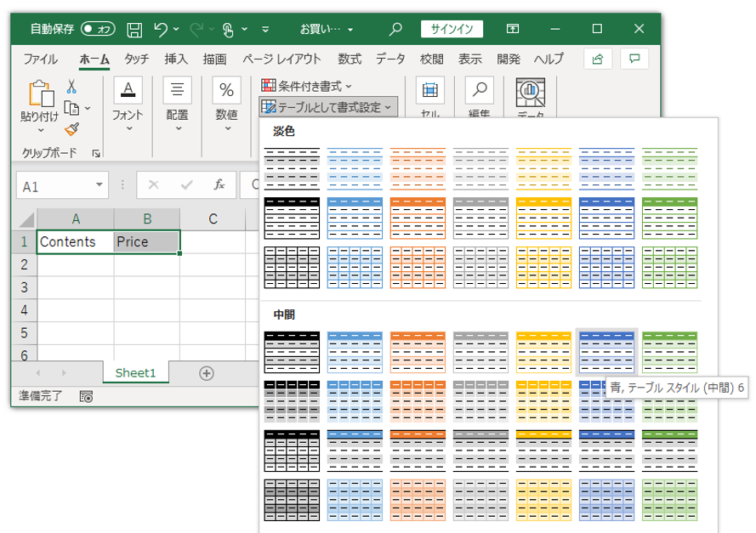This screenshot has width=756, height=533.
Task: Open the 数値 number group button
Action: 226,105
